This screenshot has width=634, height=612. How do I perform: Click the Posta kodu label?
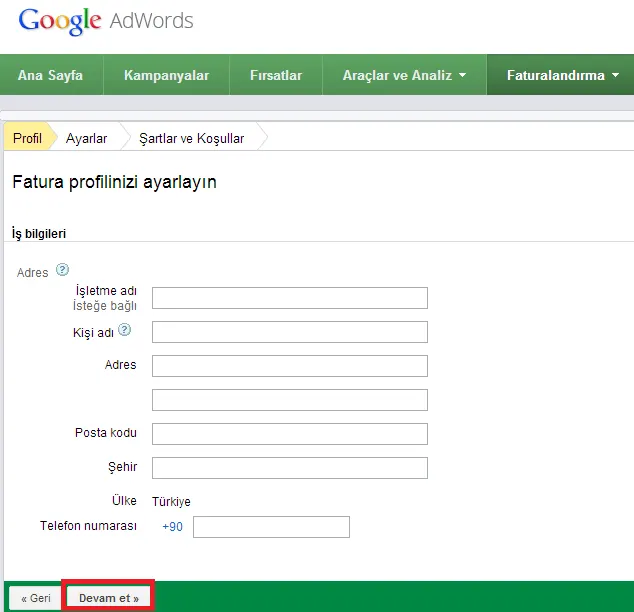[106, 433]
